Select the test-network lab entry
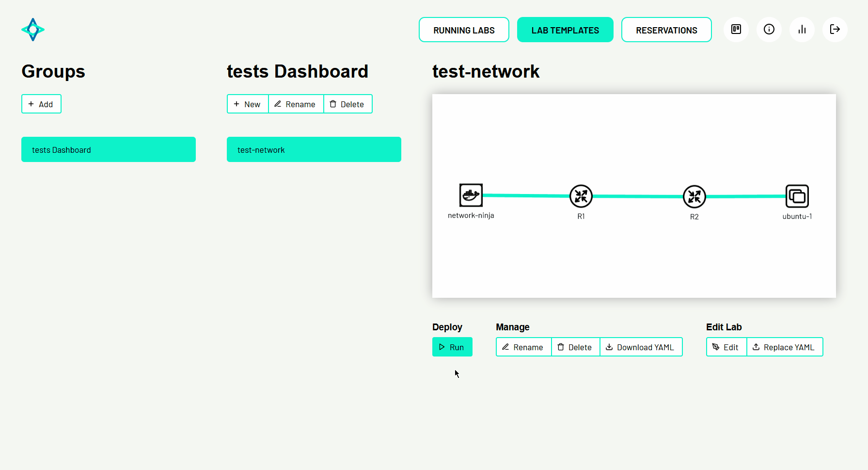 [x=314, y=150]
